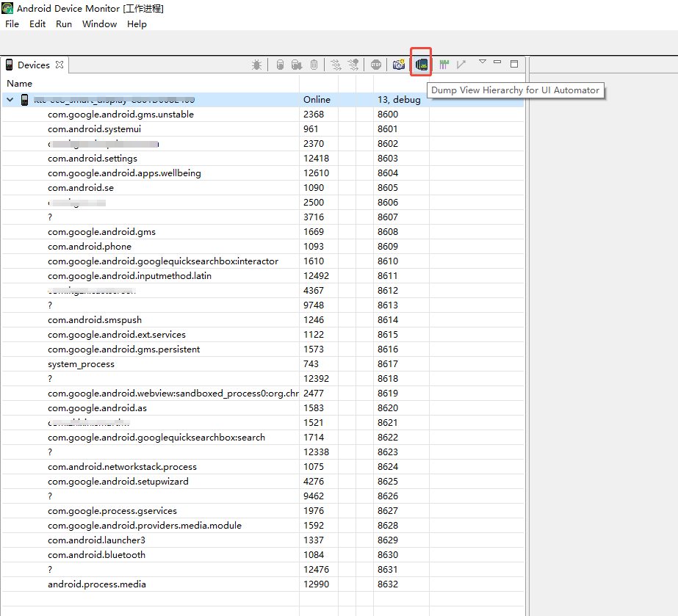Screen dimensions: 678x616
Task: Select process com.android.systemui
Action: coord(94,129)
